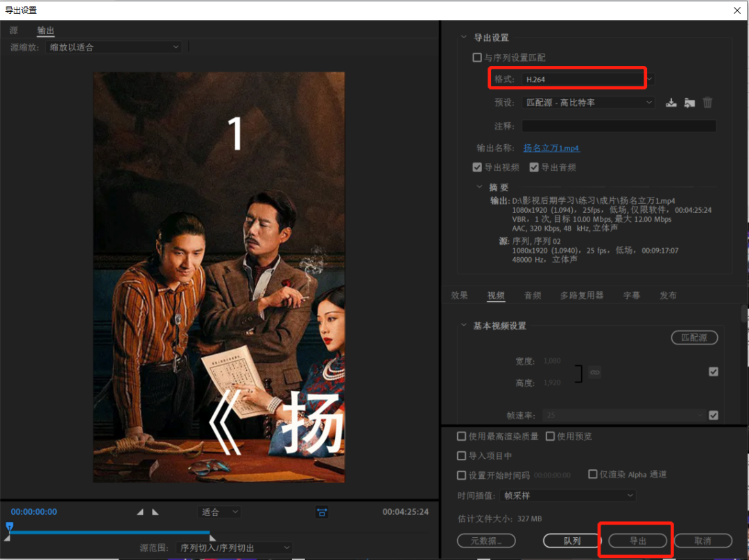Click the 导出 export button
The height and width of the screenshot is (560, 749).
637,541
